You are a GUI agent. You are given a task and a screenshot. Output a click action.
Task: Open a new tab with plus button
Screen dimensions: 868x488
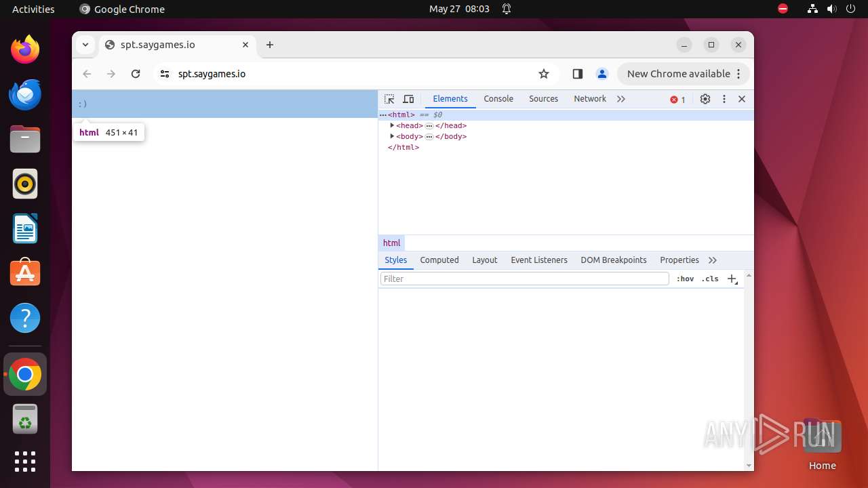click(x=270, y=45)
